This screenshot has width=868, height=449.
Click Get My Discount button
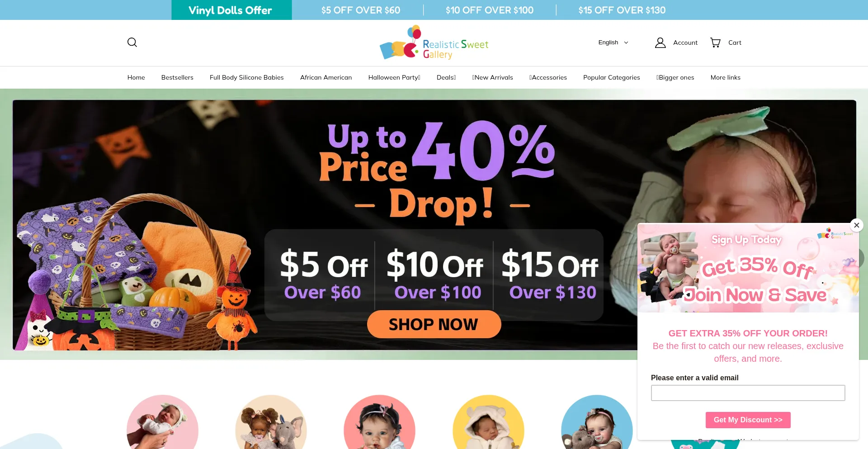[748, 420]
